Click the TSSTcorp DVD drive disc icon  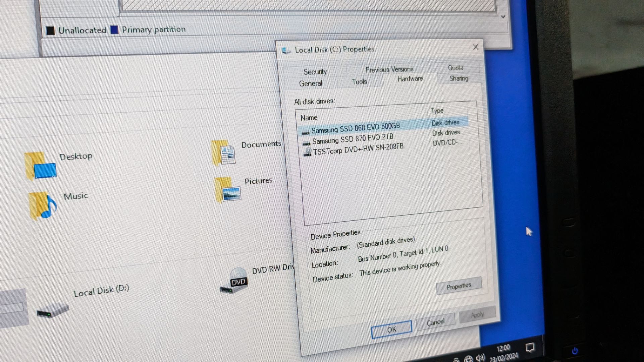pos(307,152)
